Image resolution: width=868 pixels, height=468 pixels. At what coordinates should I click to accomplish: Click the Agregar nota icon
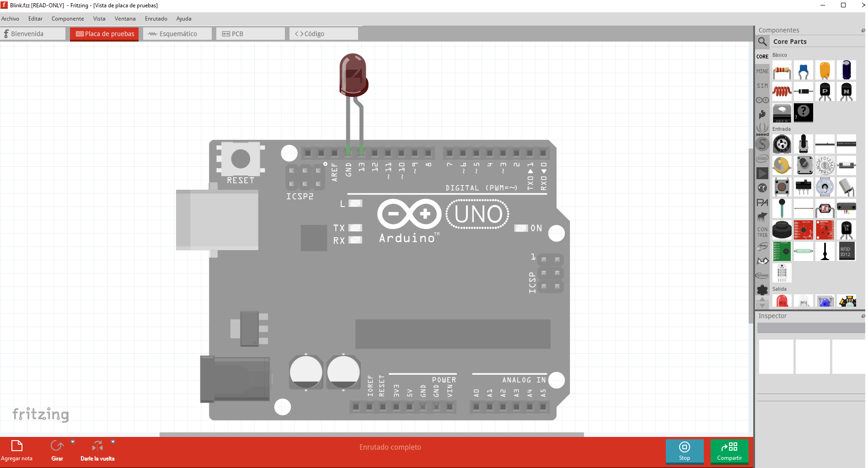(17, 446)
